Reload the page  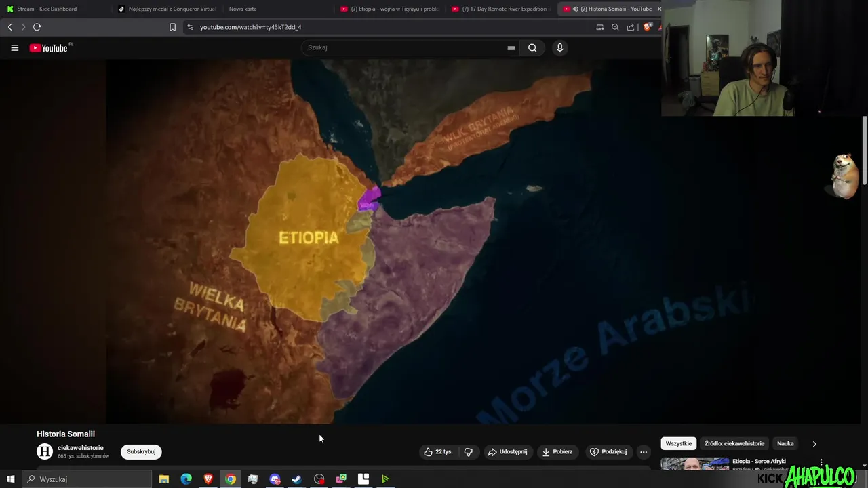tap(37, 27)
